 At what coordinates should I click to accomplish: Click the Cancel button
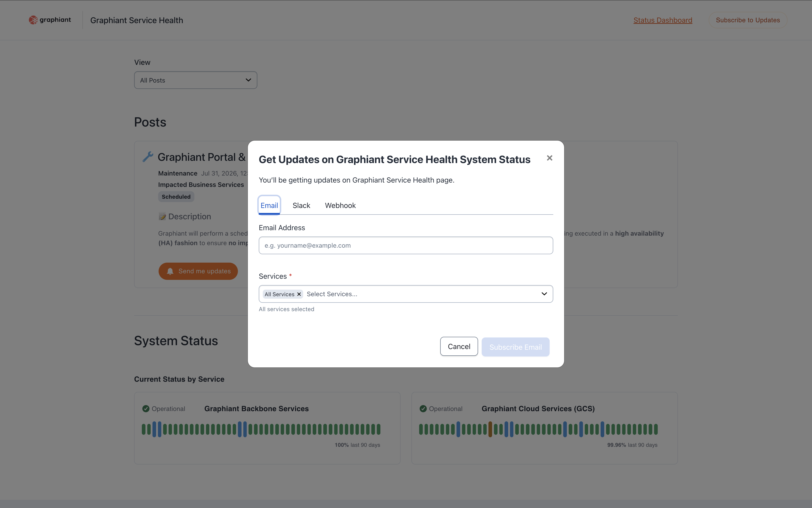(459, 346)
